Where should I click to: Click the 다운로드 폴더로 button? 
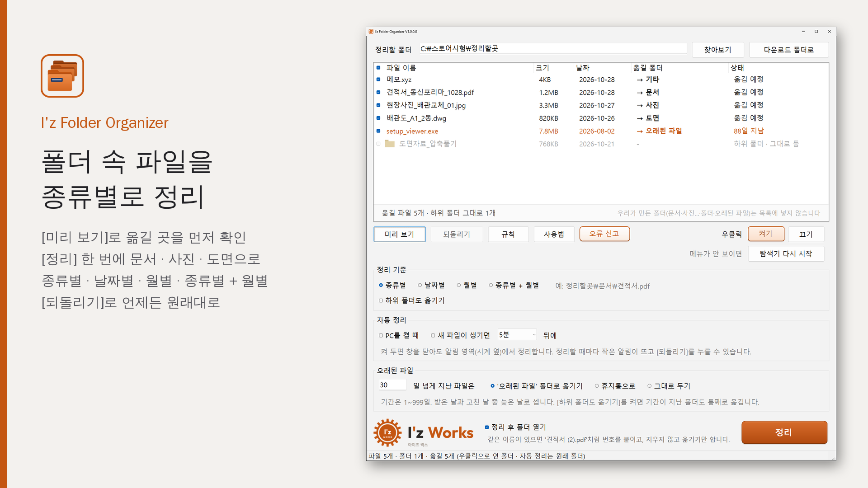789,50
